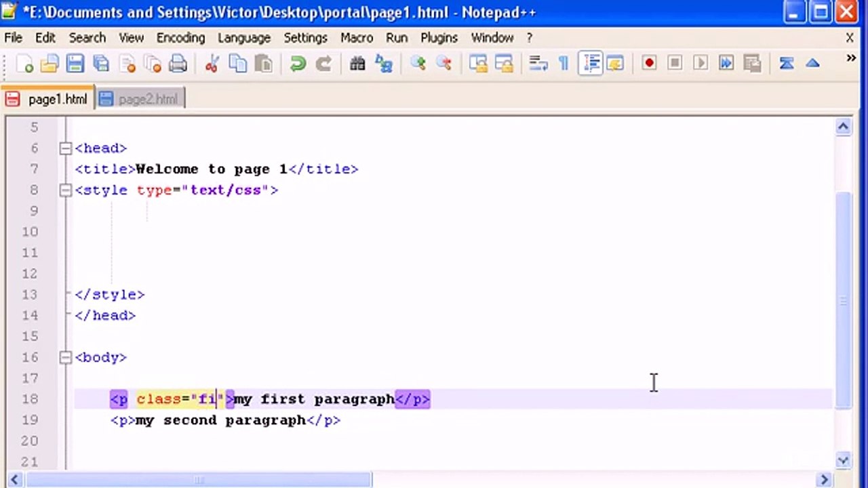Open the ? help menu
Image resolution: width=868 pixels, height=488 pixels.
click(x=530, y=38)
